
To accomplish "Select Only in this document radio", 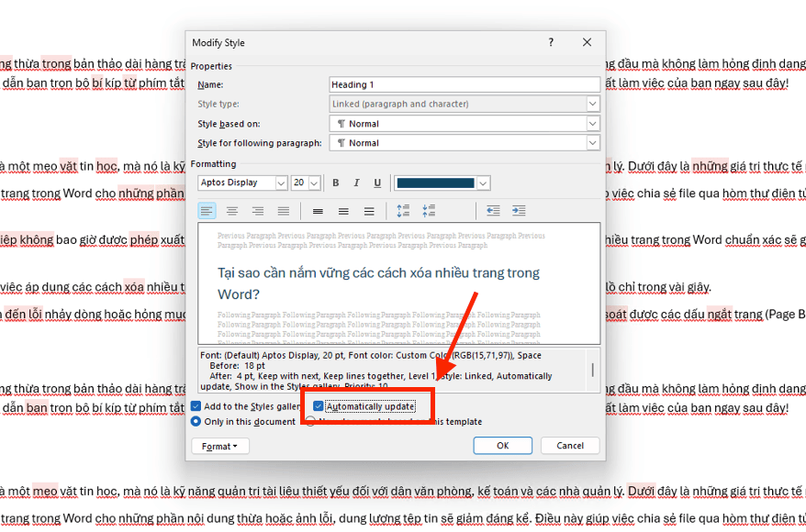I will [x=196, y=422].
